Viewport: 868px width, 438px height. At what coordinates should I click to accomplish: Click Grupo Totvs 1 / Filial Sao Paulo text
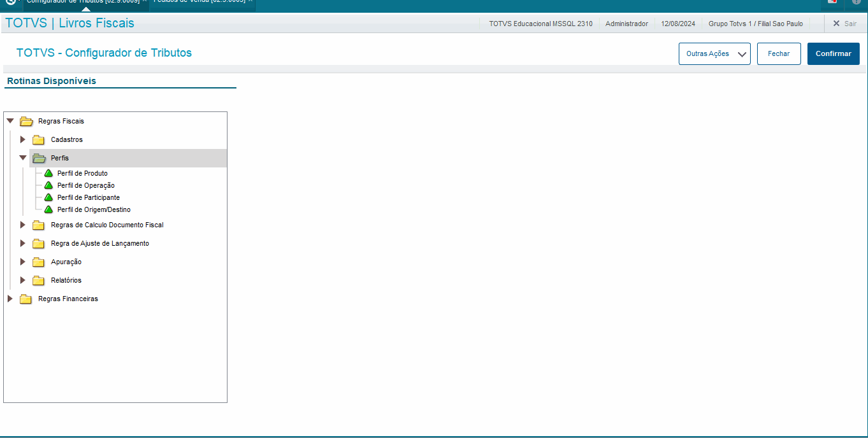coord(756,24)
